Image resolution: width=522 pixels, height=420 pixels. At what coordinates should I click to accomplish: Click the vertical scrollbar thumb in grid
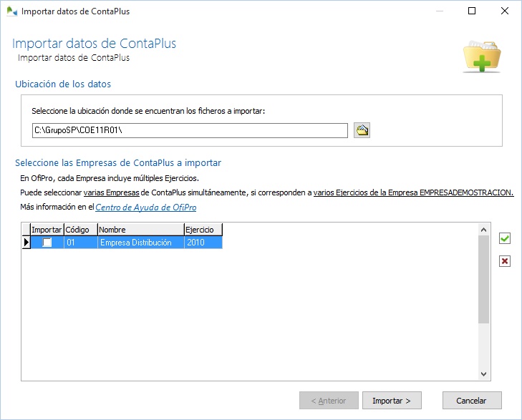pyautogui.click(x=483, y=279)
